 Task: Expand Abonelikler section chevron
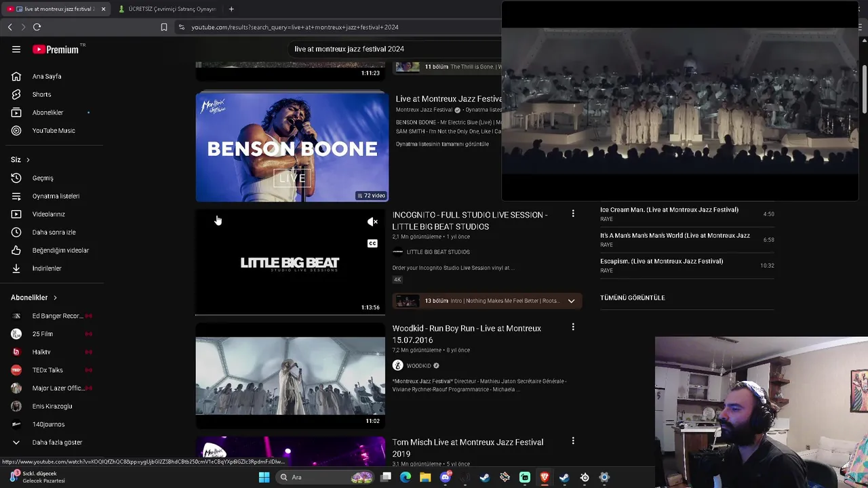point(55,298)
